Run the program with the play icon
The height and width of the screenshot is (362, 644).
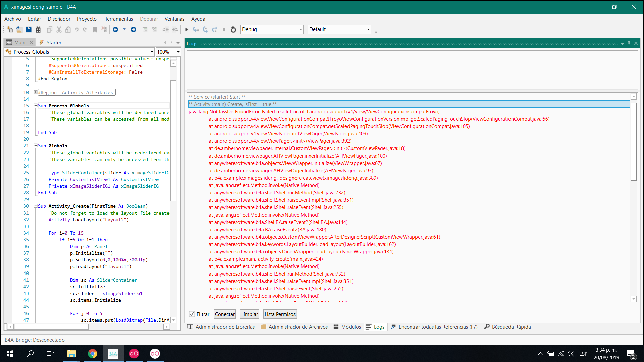point(187,29)
